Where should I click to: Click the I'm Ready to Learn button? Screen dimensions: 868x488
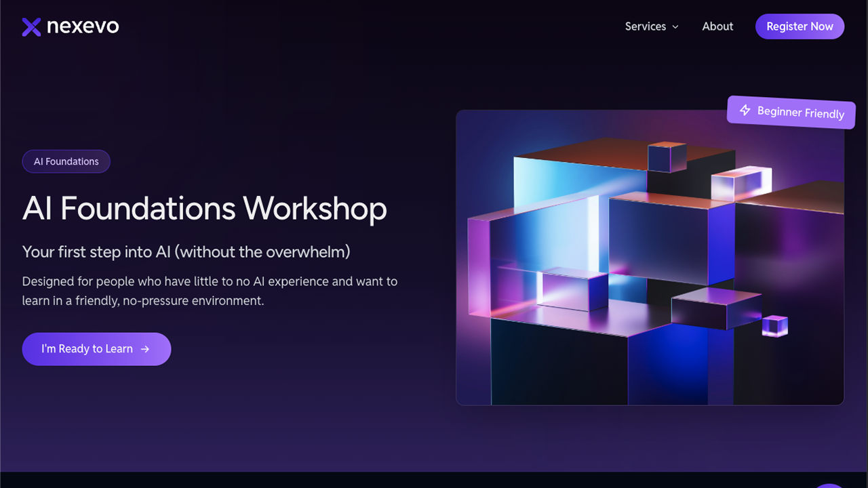click(96, 349)
